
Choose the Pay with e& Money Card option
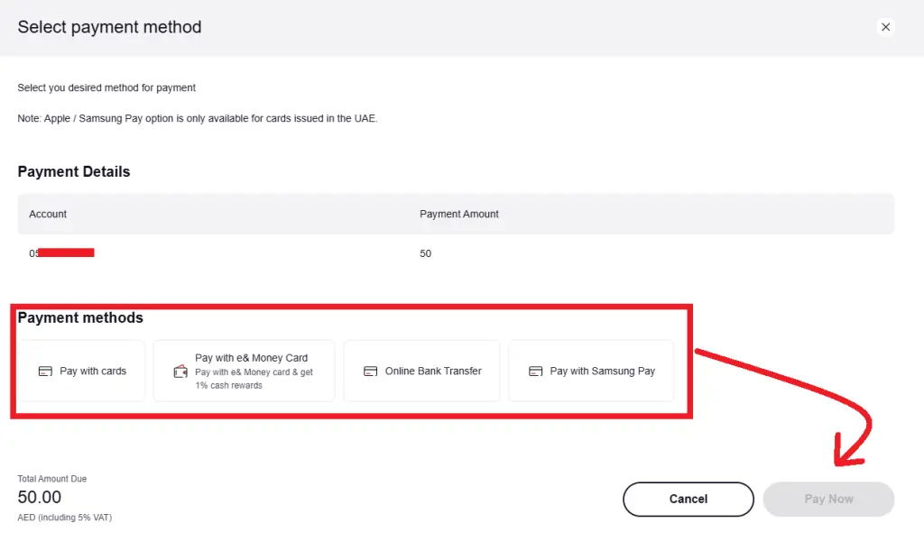(x=244, y=370)
